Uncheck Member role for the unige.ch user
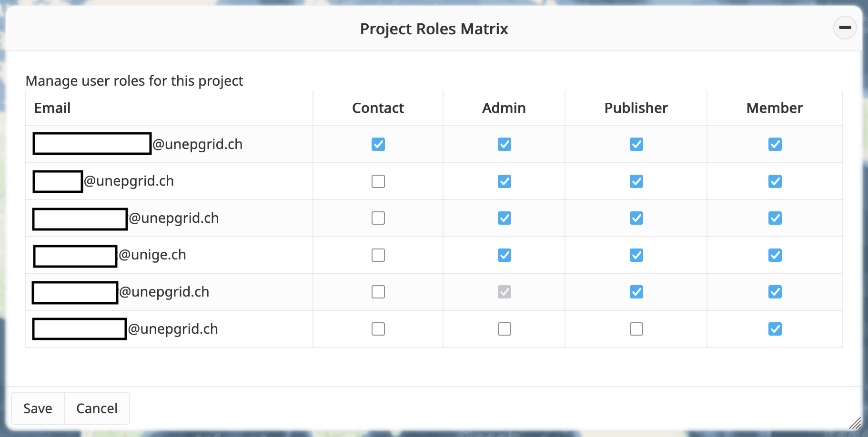This screenshot has width=868, height=437. 775,255
